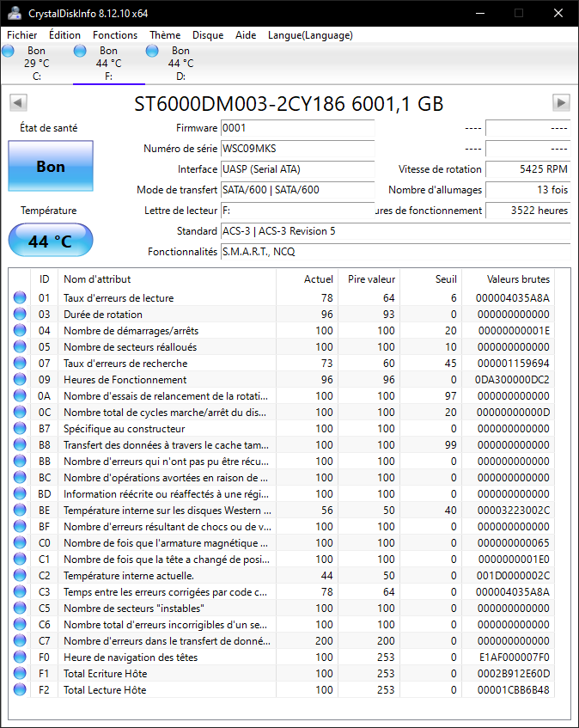Click the Firmware value field
Viewport: 579px width, 728px height.
click(297, 128)
